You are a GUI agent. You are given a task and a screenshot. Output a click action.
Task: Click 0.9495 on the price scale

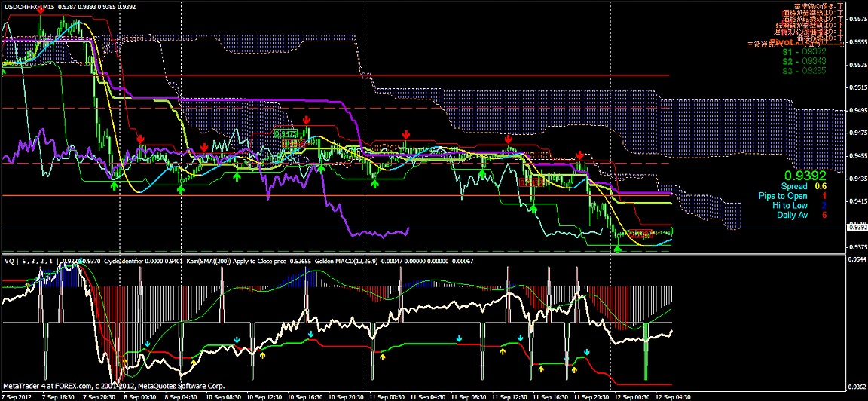(857, 109)
